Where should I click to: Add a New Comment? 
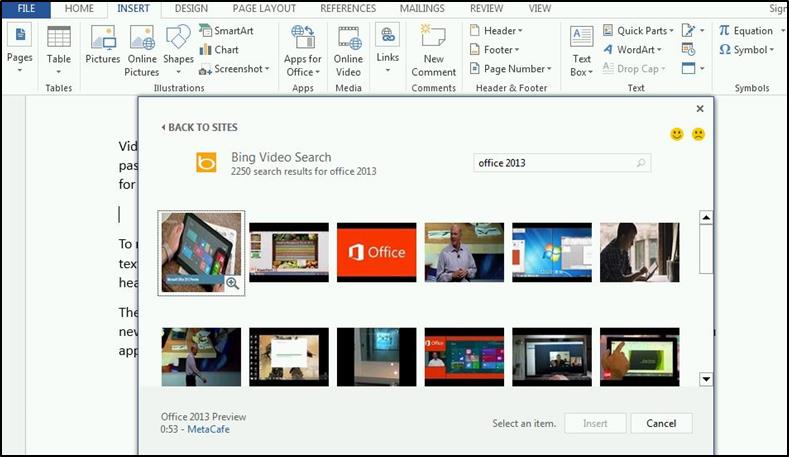point(433,51)
